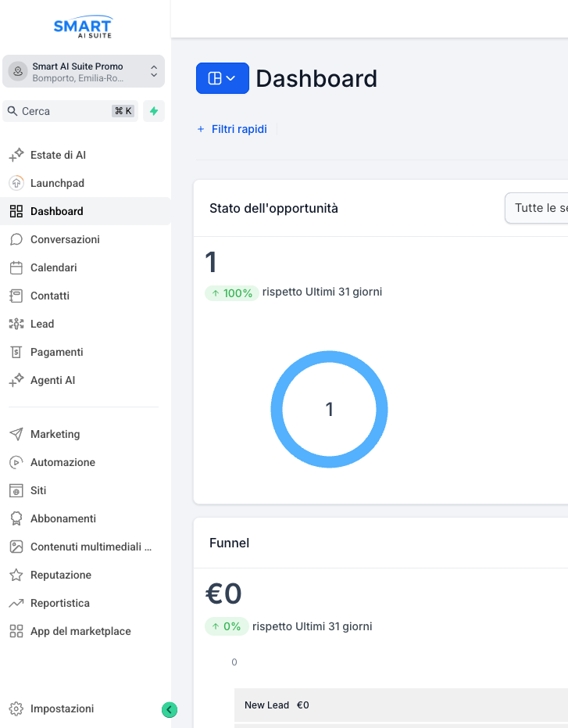Expand the Smart AI Suite Promo account switcher
Viewport: 568px width, 728px height.
coord(84,71)
